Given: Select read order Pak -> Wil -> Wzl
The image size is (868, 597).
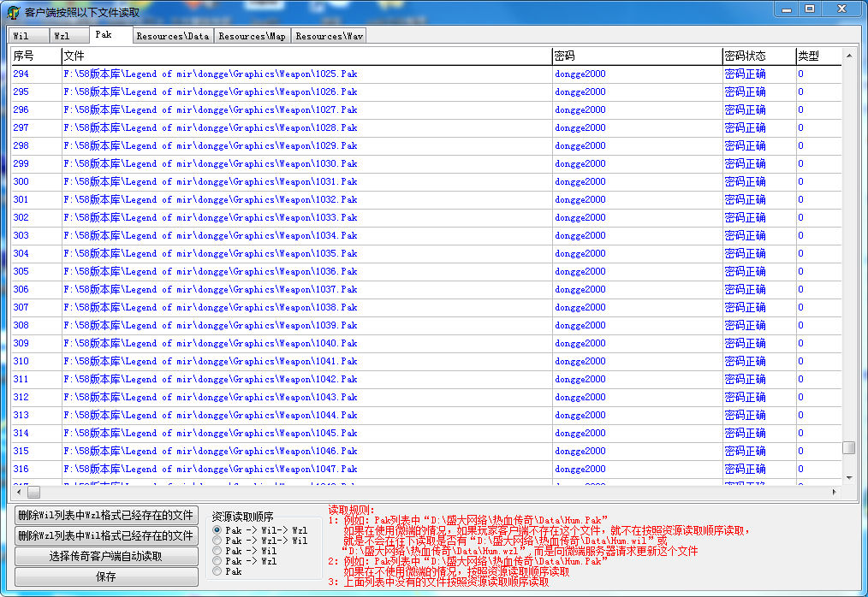Looking at the screenshot, I should 217,530.
